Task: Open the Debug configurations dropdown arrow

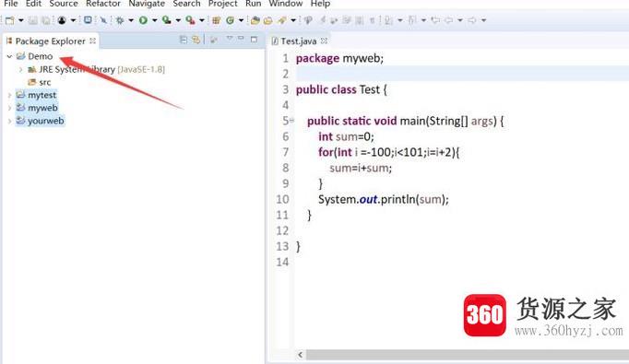Action: pyautogui.click(x=131, y=20)
